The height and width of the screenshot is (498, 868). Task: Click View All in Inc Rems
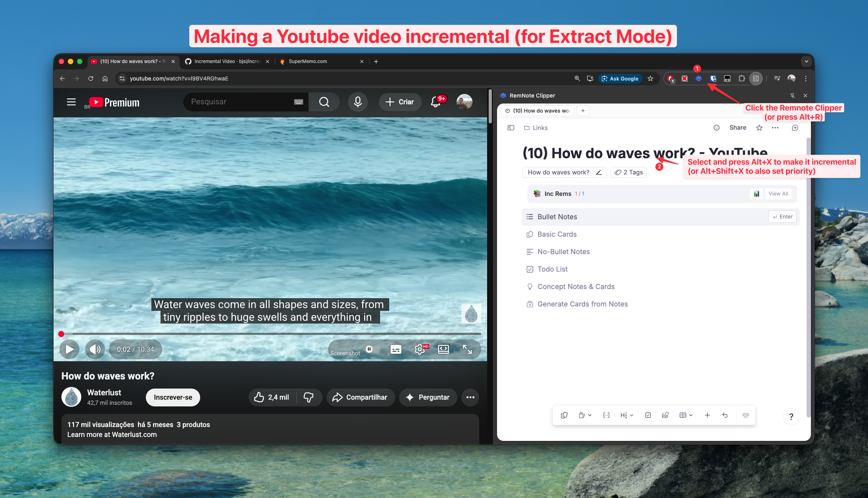(x=778, y=193)
